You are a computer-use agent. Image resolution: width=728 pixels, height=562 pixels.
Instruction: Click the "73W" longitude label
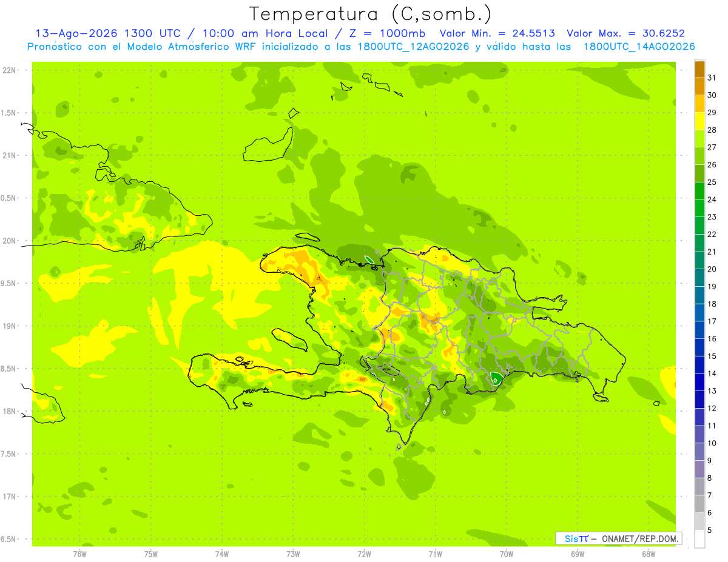(293, 554)
